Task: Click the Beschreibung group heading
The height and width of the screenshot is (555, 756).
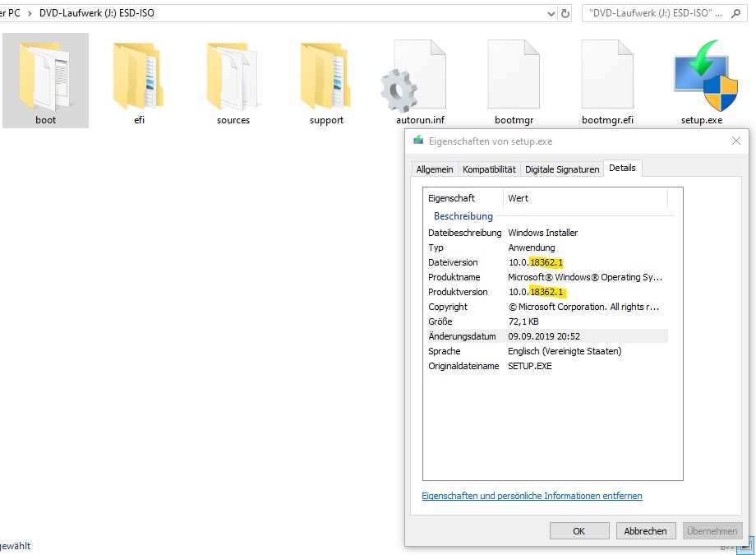Action: [x=463, y=216]
